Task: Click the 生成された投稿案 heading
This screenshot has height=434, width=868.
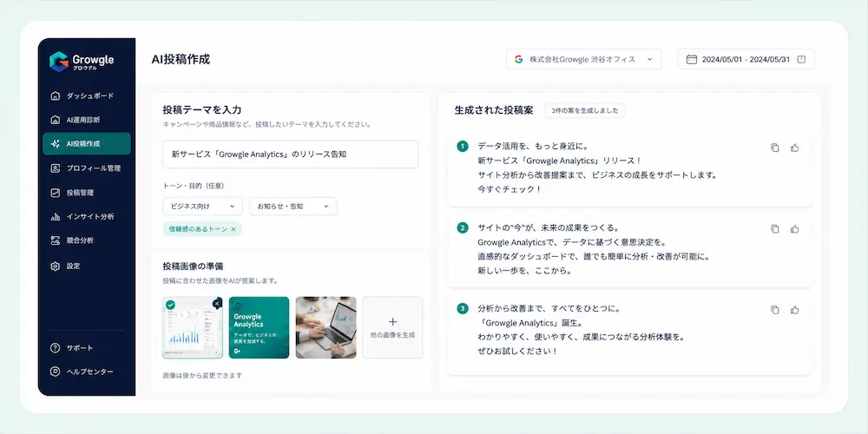Action: click(x=494, y=110)
